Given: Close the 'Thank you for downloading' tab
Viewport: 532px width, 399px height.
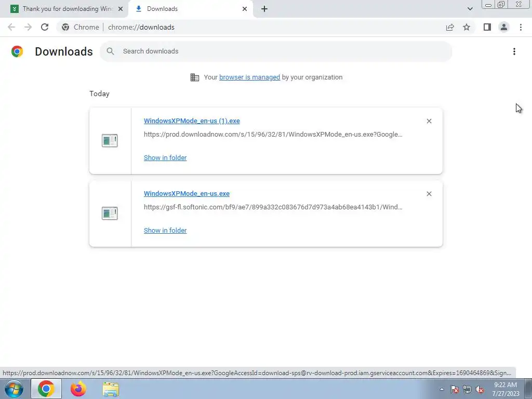Looking at the screenshot, I should pyautogui.click(x=121, y=9).
